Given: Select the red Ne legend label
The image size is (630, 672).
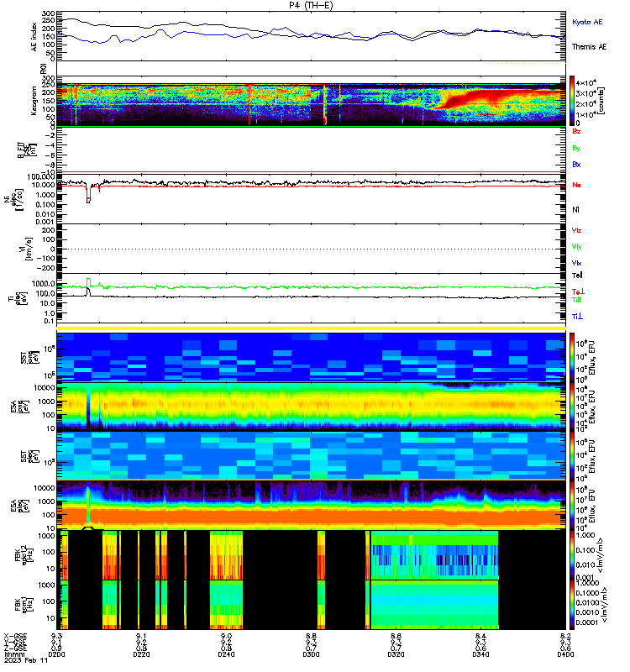Looking at the screenshot, I should coord(576,185).
